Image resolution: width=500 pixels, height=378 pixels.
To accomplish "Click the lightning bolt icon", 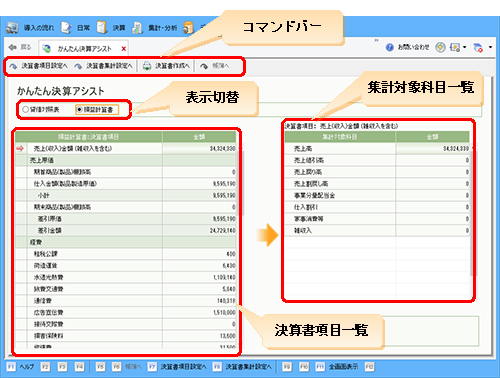I will (x=440, y=47).
